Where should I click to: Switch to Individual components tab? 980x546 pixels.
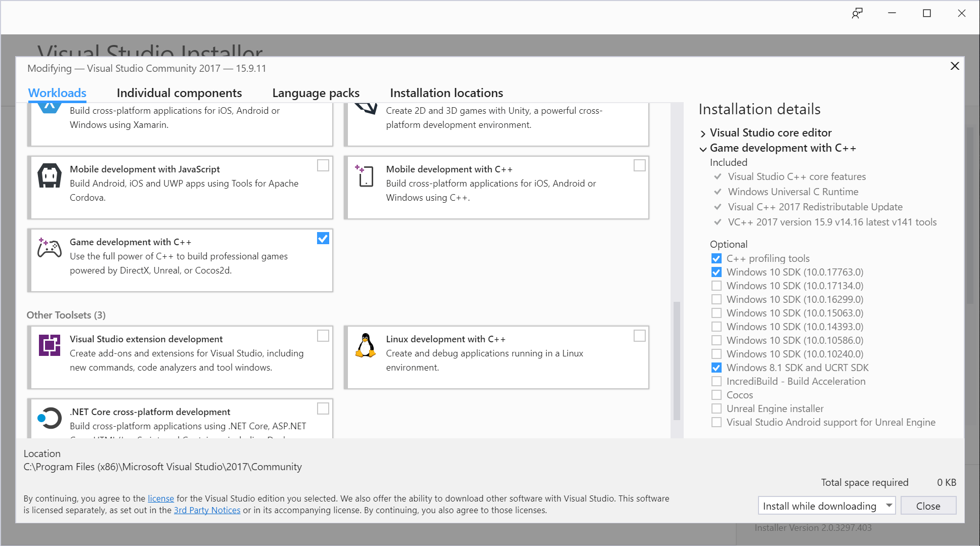179,93
